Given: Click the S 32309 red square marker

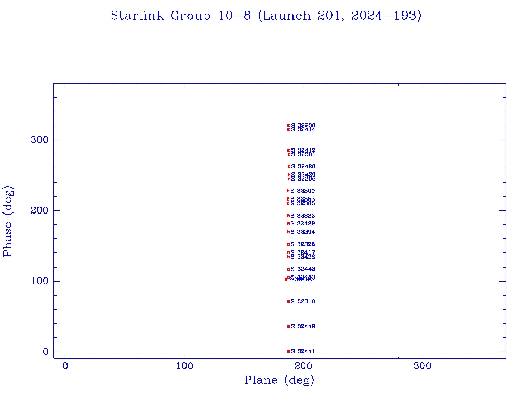Looking at the screenshot, I should click(x=288, y=191).
